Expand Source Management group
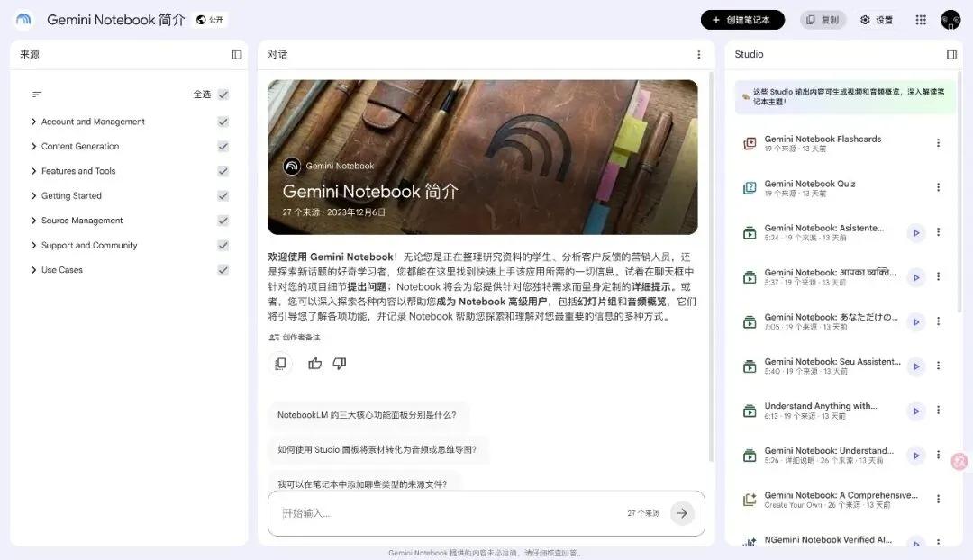 click(33, 221)
